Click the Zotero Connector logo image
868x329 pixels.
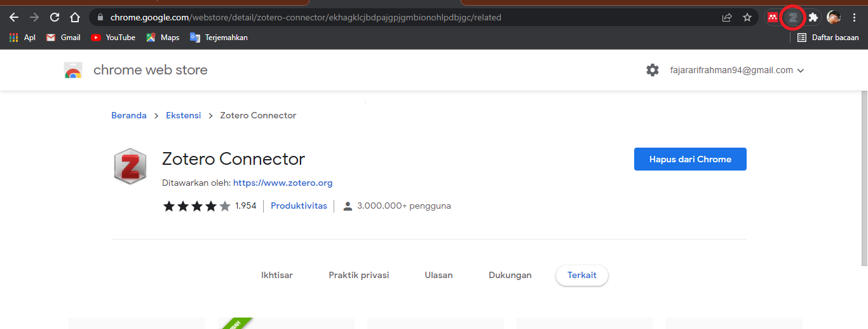click(x=130, y=166)
